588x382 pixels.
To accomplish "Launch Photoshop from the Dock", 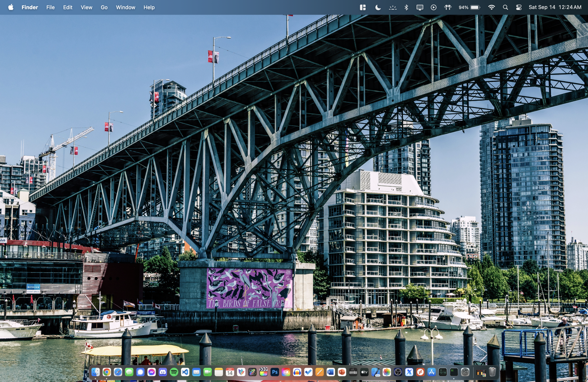I will [x=275, y=372].
